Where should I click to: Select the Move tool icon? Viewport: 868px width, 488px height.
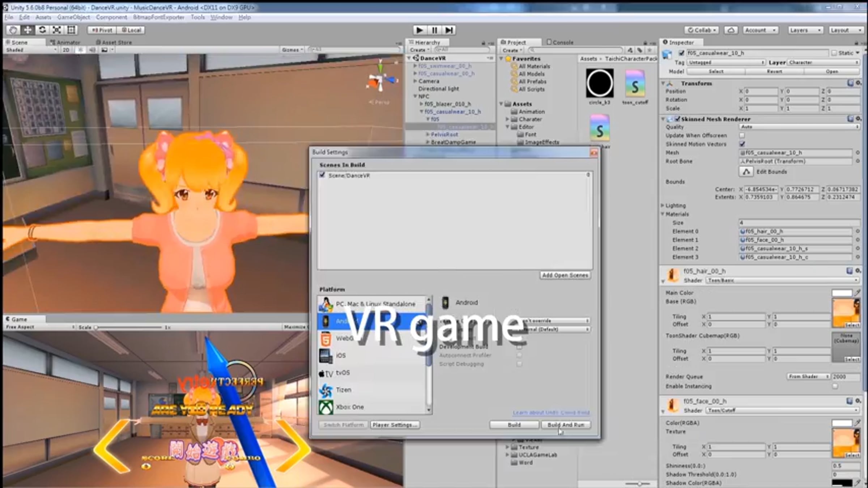click(27, 30)
